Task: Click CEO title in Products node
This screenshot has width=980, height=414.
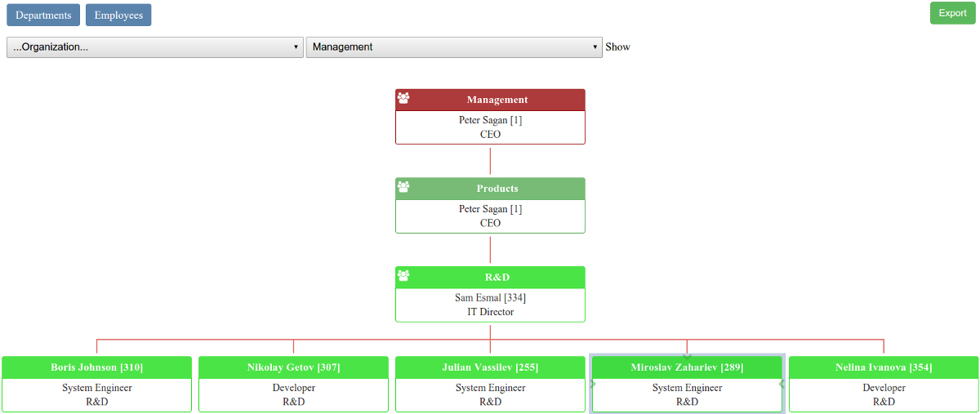Action: tap(490, 223)
